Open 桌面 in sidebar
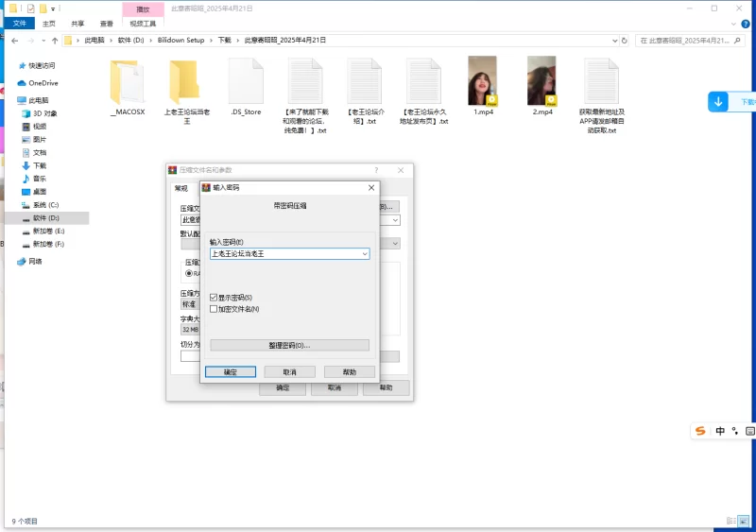Viewport: 756px width, 532px height. coord(34,192)
